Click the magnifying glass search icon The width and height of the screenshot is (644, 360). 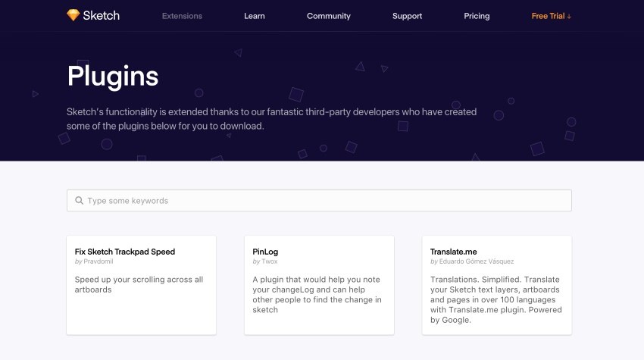tap(79, 201)
